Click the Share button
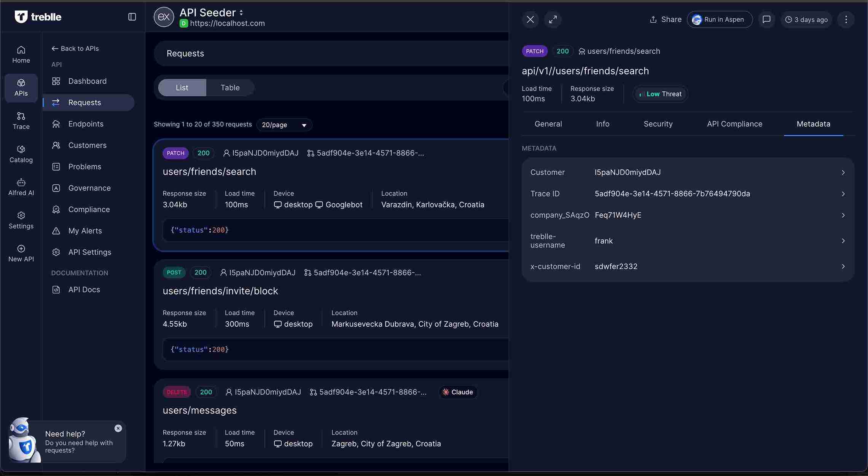Image resolution: width=868 pixels, height=476 pixels. pyautogui.click(x=665, y=19)
